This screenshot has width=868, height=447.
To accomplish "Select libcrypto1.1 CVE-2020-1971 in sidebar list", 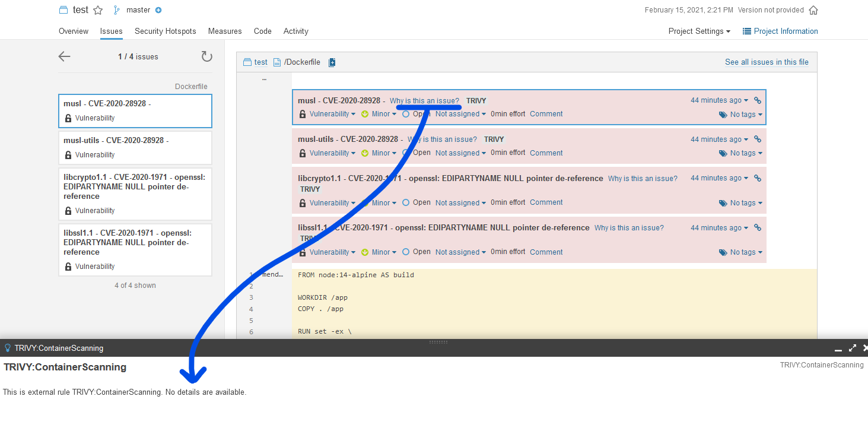I will [x=135, y=194].
